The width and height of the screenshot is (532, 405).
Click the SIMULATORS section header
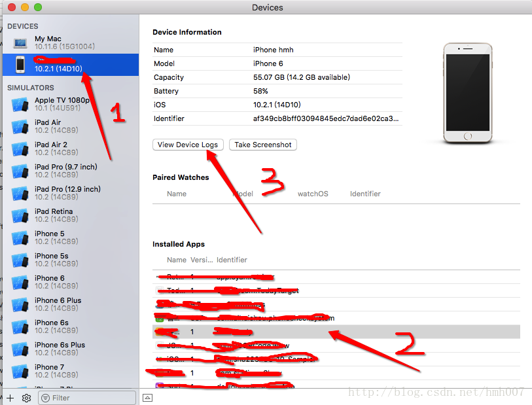(31, 88)
